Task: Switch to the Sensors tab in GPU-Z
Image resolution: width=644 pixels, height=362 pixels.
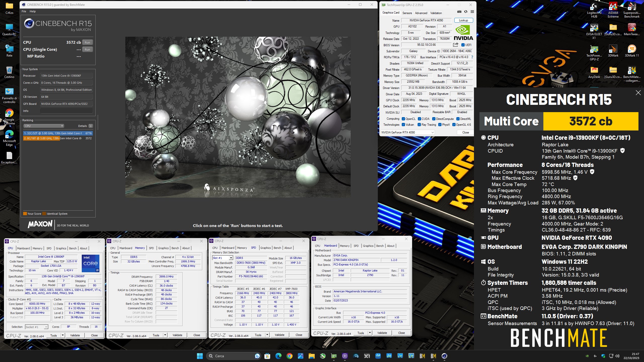Action: (407, 13)
